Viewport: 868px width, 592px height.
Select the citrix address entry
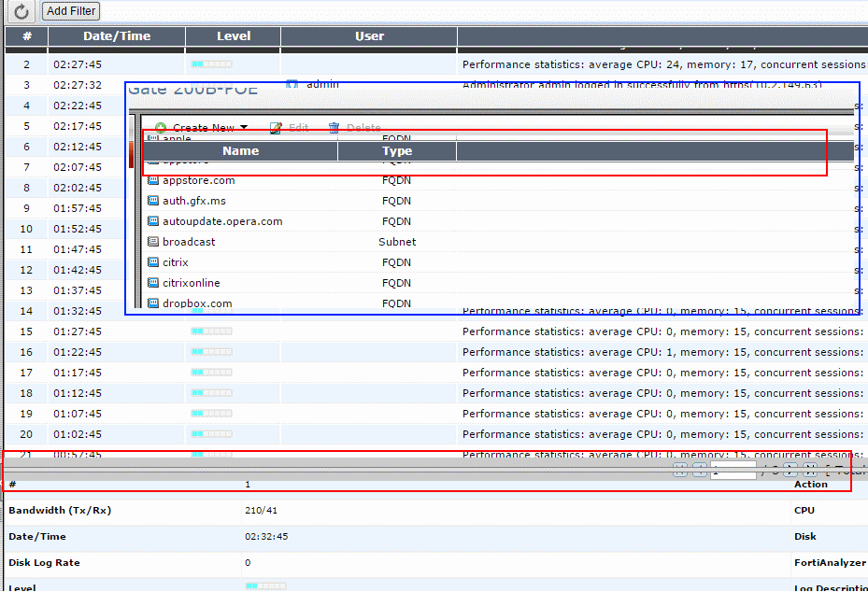[175, 262]
